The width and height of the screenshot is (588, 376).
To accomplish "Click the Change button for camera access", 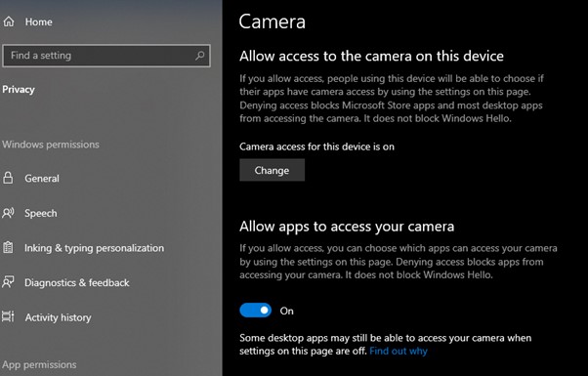I will coord(272,170).
